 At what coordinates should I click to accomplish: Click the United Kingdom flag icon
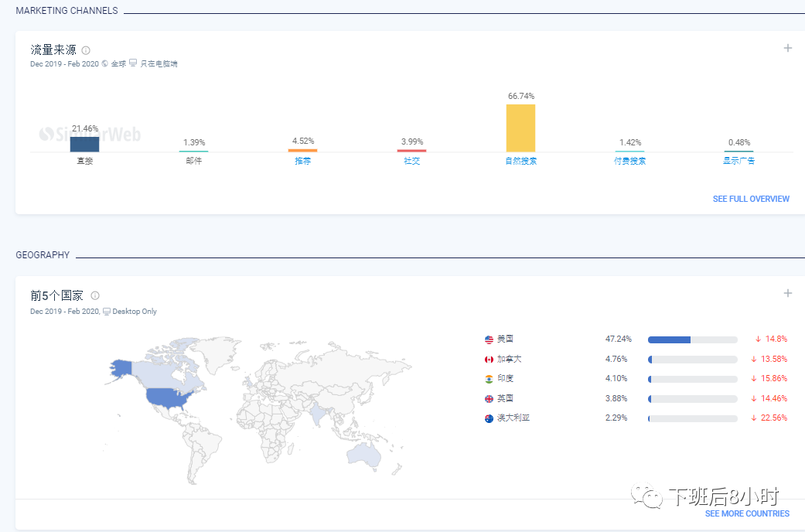click(x=489, y=399)
